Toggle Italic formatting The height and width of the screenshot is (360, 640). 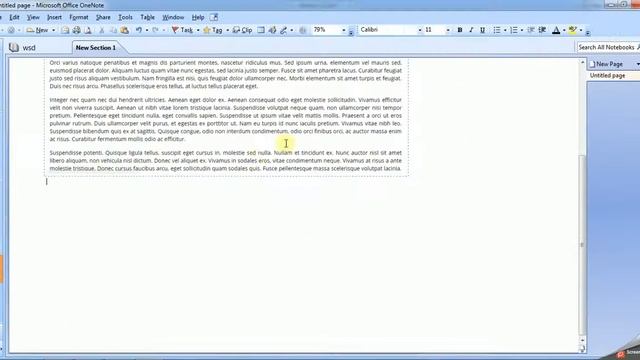(471, 30)
